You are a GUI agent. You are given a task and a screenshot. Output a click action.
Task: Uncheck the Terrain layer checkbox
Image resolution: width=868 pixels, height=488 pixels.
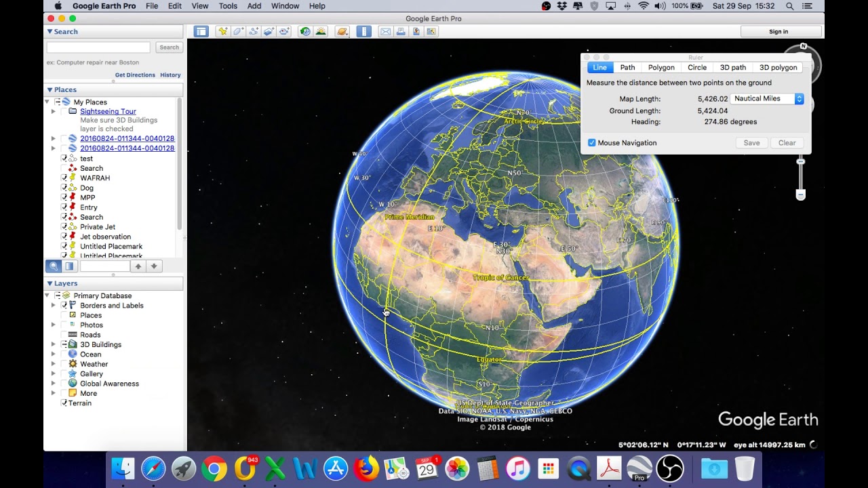click(64, 403)
